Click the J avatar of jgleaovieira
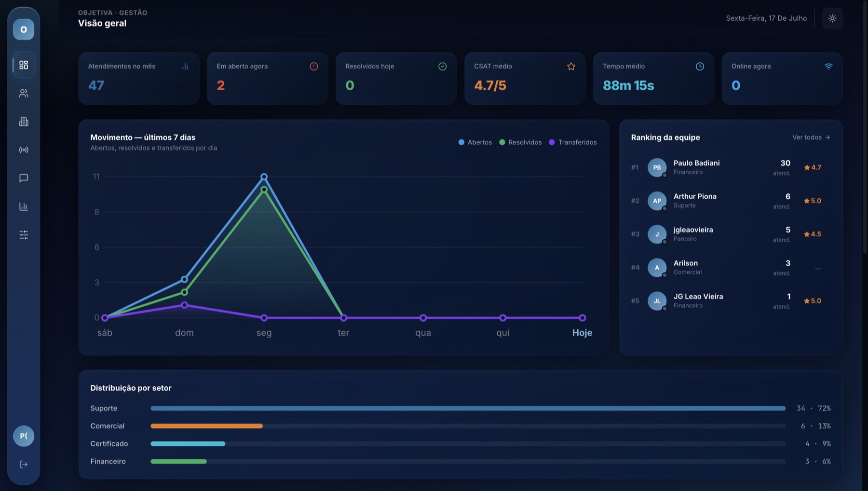This screenshot has width=868, height=491. [657, 234]
